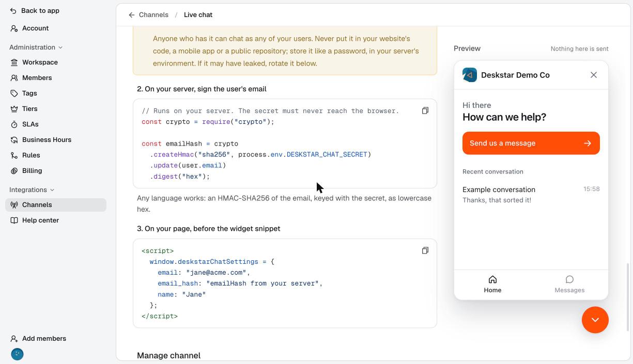The width and height of the screenshot is (633, 364).
Task: Click the page vertical scrollbar thumb
Action: (628, 297)
